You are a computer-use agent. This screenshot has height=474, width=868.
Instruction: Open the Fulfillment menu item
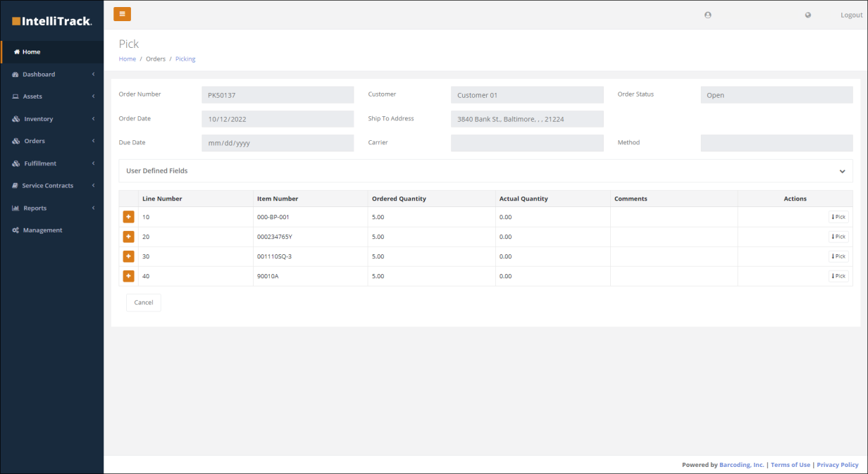(x=52, y=163)
